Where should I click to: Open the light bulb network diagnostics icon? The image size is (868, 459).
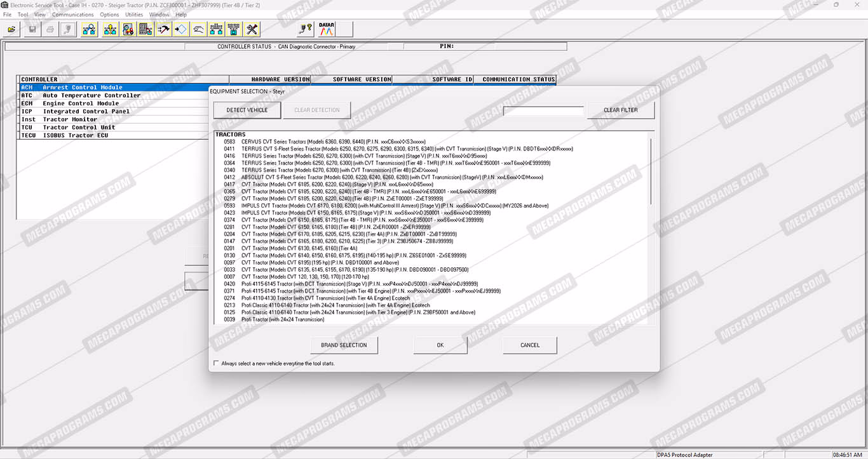(111, 29)
